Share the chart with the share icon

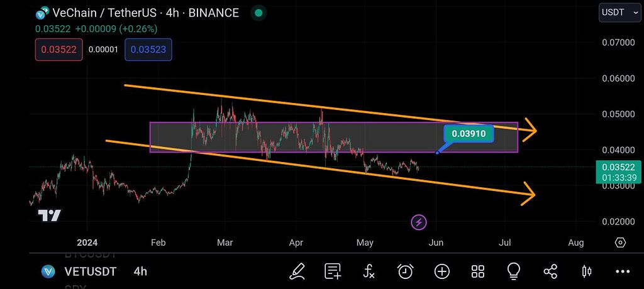(550, 271)
